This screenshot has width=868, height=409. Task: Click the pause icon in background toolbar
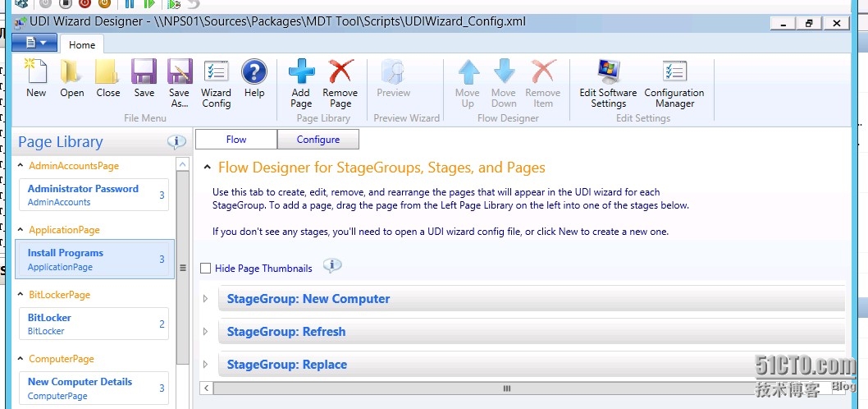130,3
